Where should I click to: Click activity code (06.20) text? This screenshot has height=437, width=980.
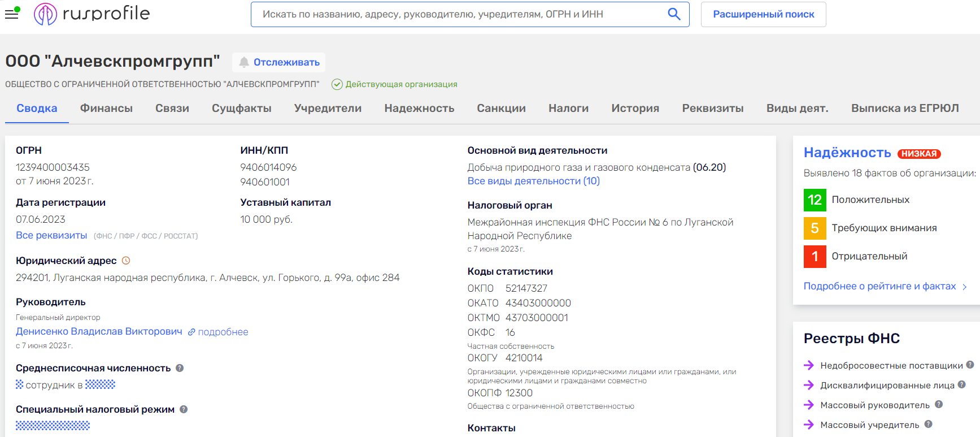pyautogui.click(x=709, y=167)
